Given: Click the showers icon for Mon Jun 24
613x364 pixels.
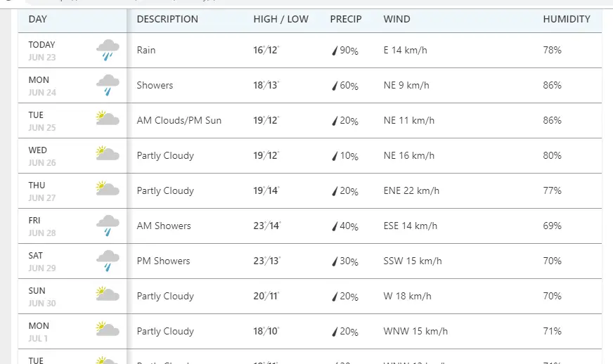Looking at the screenshot, I should point(108,85).
